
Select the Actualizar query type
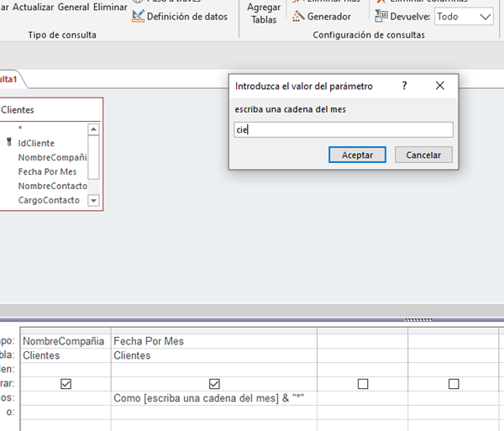pyautogui.click(x=33, y=7)
